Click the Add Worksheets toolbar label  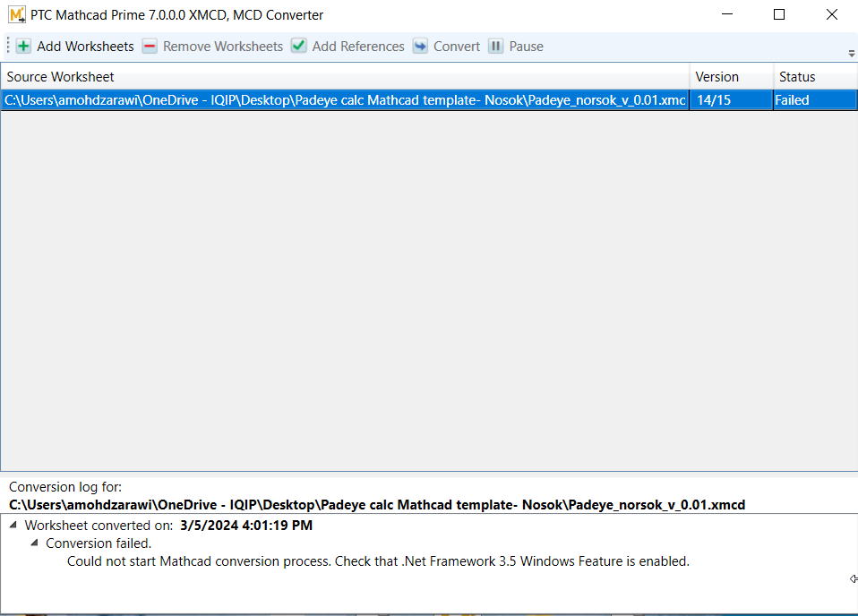(85, 46)
